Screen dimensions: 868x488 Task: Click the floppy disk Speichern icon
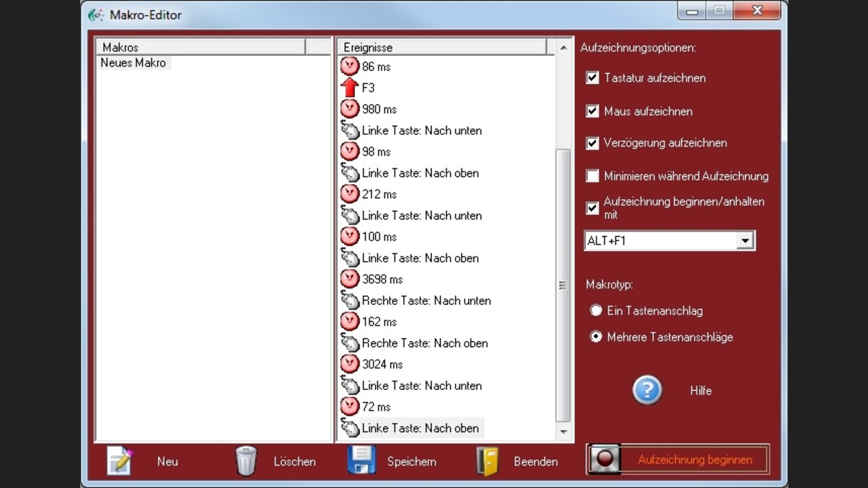coord(362,460)
